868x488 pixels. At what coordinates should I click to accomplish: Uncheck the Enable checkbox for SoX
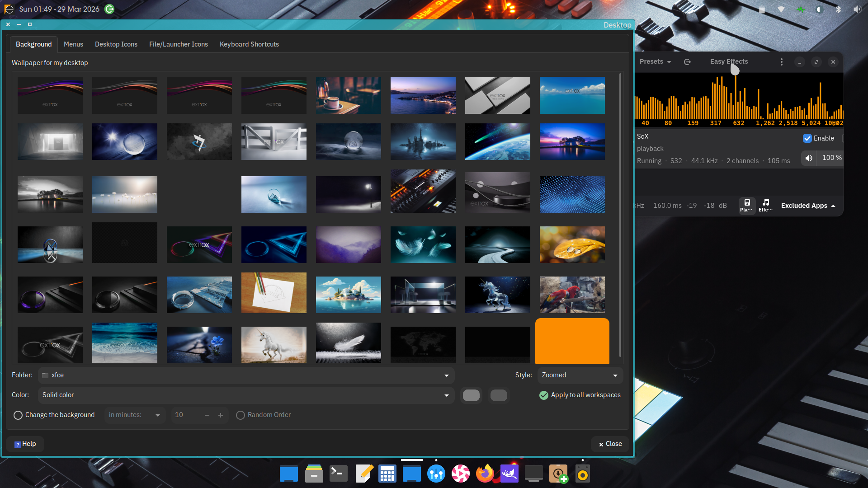(807, 138)
